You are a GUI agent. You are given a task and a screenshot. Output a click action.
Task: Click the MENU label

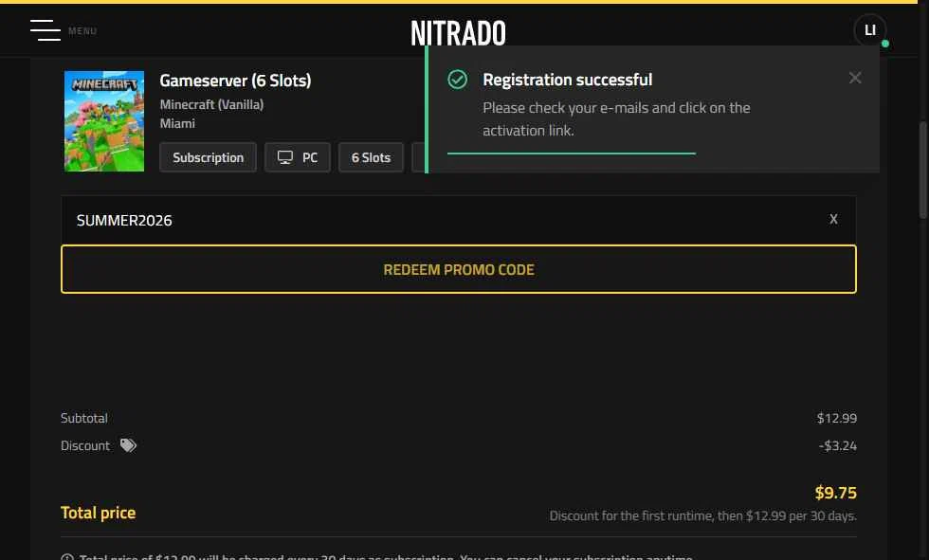82,30
